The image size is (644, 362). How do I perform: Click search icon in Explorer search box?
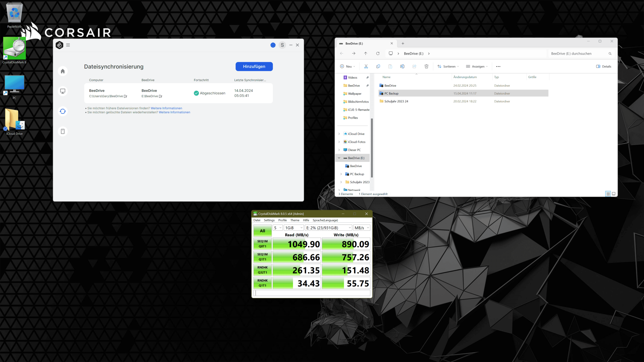(610, 54)
